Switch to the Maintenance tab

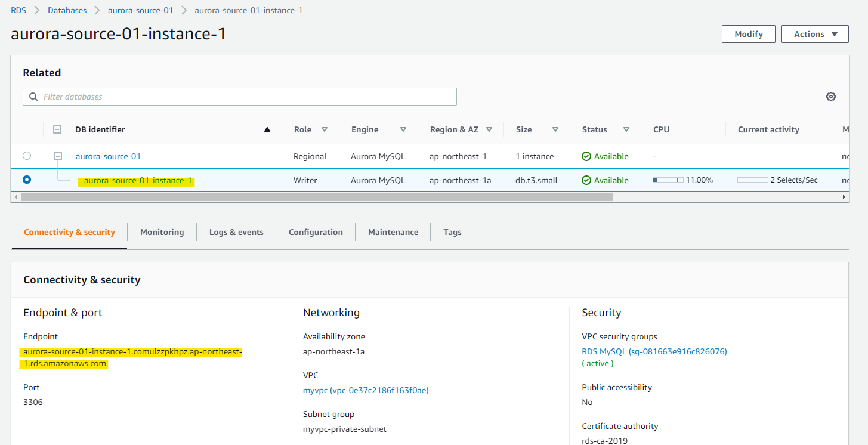pos(393,232)
